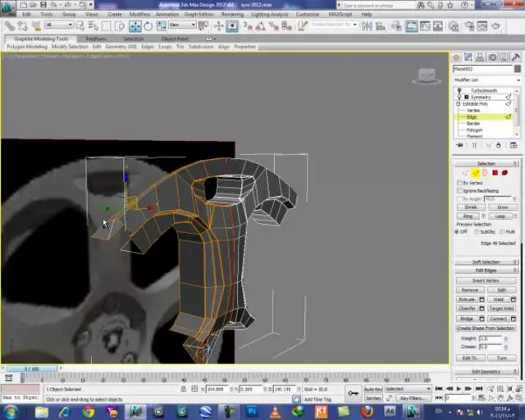Click Show End Result toggle icon
Image resolution: width=525 pixels, height=420 pixels.
coord(474,145)
